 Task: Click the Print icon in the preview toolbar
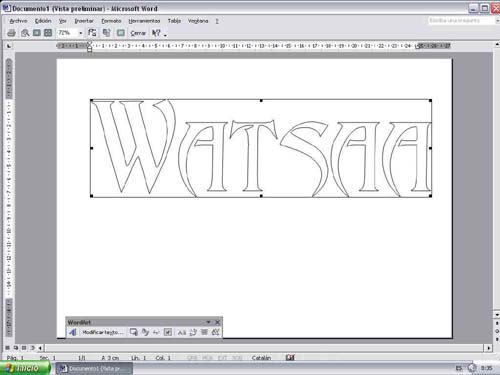coord(11,33)
